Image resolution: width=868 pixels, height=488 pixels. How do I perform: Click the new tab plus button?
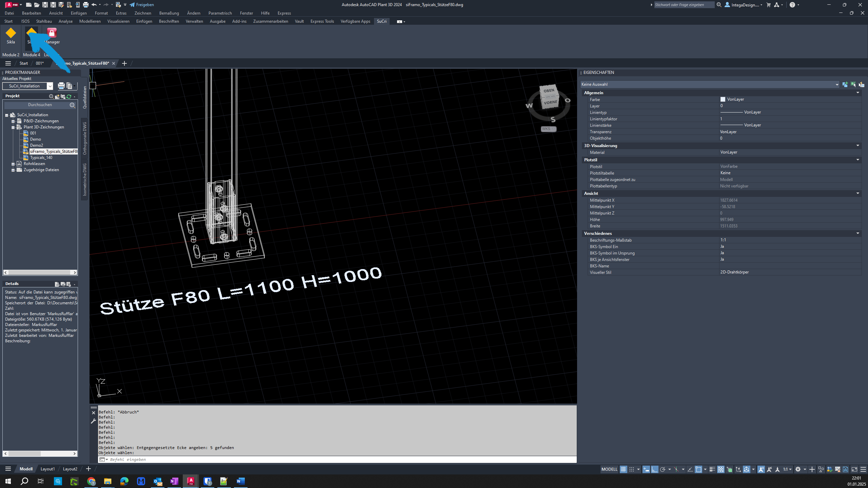(124, 63)
